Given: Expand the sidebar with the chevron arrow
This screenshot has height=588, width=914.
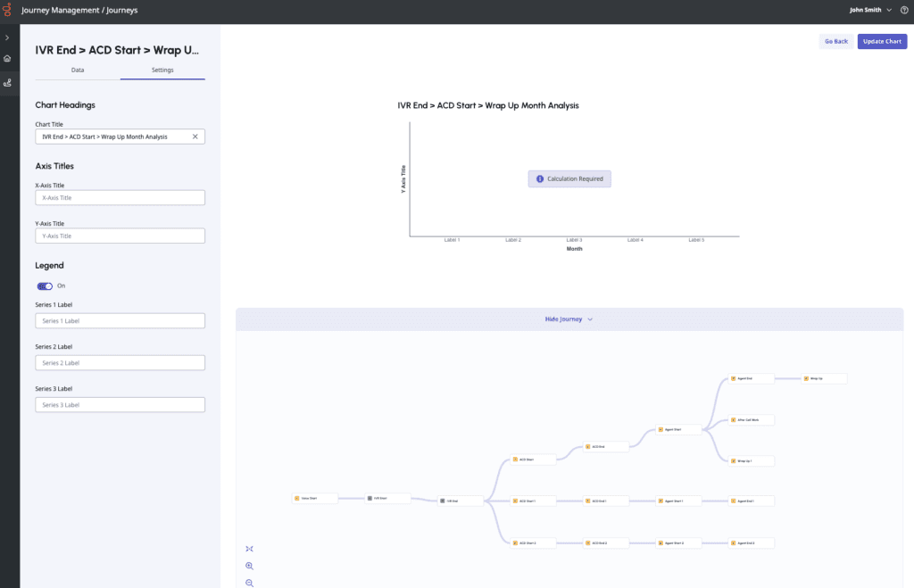Looking at the screenshot, I should pyautogui.click(x=9, y=37).
